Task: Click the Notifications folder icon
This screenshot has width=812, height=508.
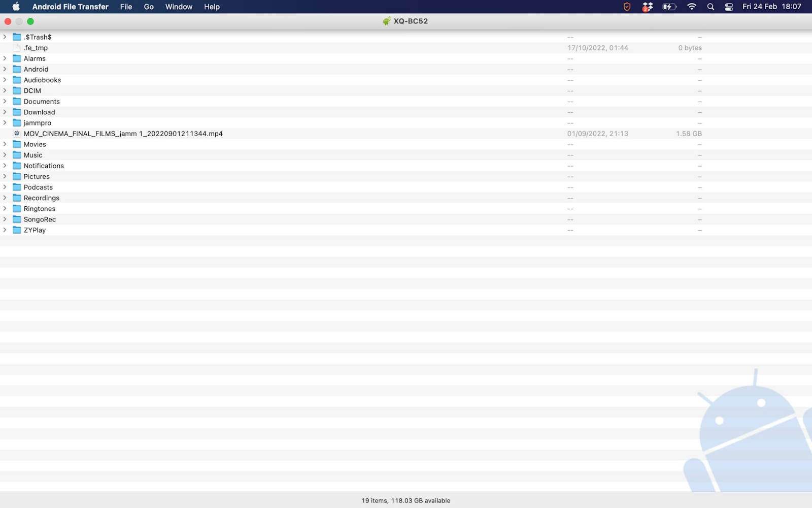Action: 17,166
